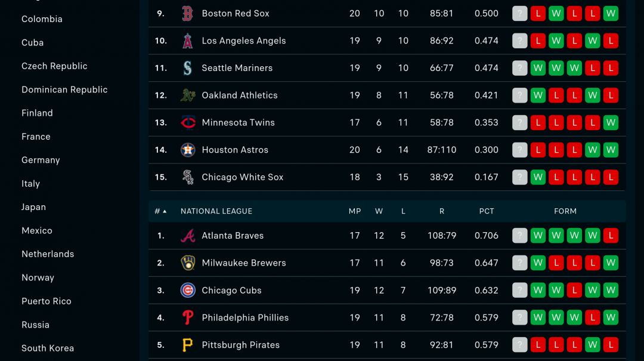644x361 pixels.
Task: Click the Atlanta Braves logo icon
Action: point(188,236)
